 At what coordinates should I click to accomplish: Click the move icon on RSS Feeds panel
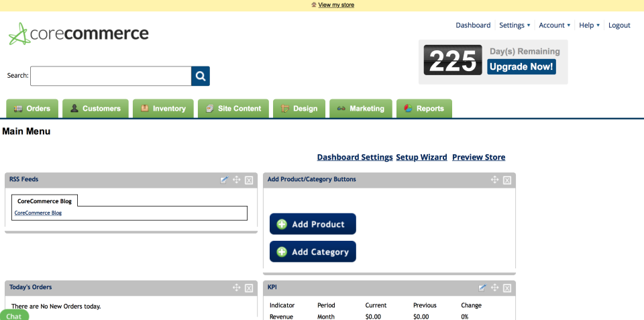pos(236,180)
